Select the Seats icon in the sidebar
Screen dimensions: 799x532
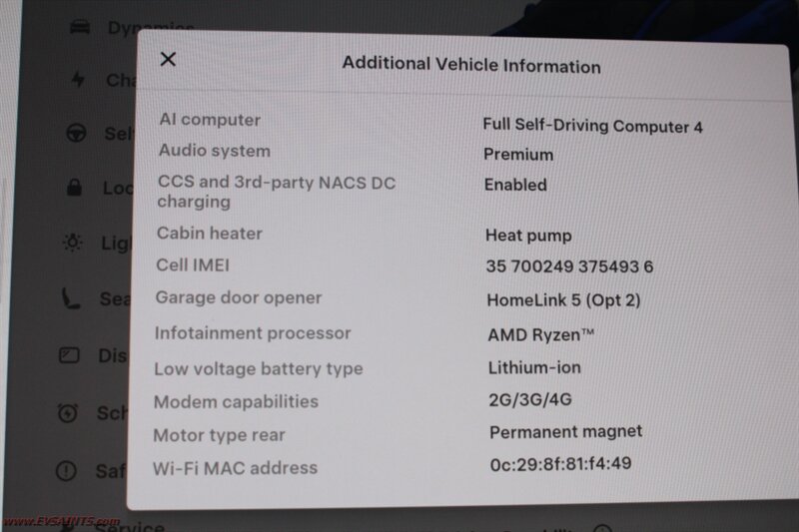(x=70, y=298)
